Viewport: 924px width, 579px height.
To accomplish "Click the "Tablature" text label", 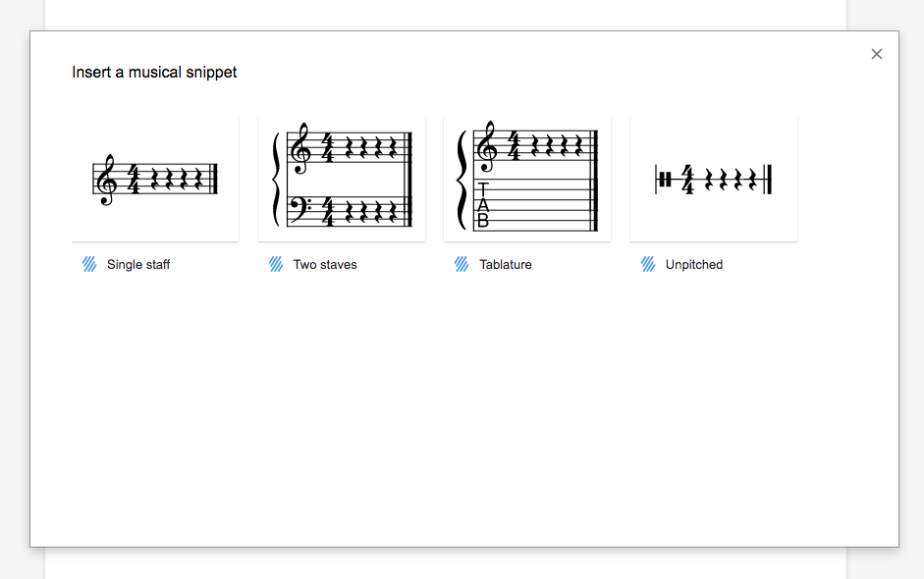I will [x=506, y=265].
